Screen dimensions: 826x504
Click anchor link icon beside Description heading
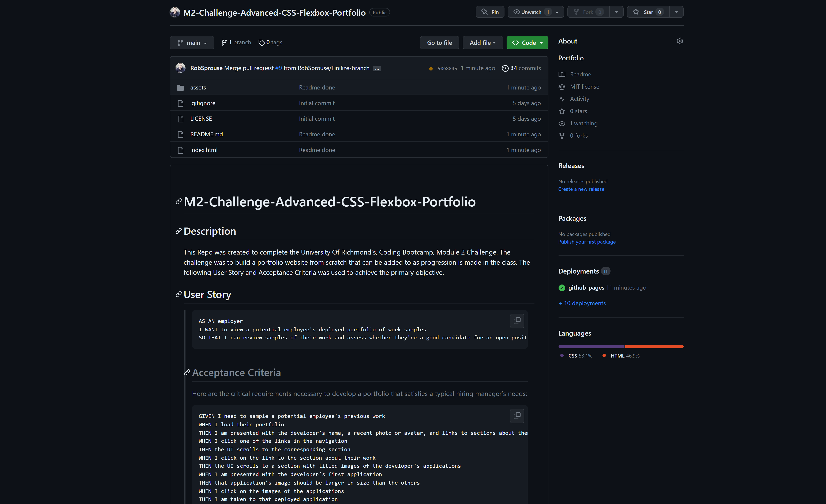pyautogui.click(x=178, y=231)
